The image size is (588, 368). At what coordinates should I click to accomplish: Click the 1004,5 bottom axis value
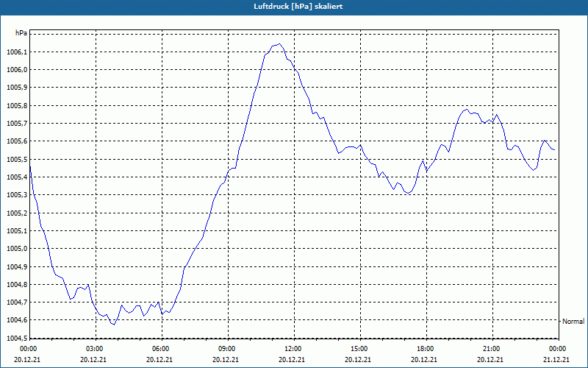(17, 338)
